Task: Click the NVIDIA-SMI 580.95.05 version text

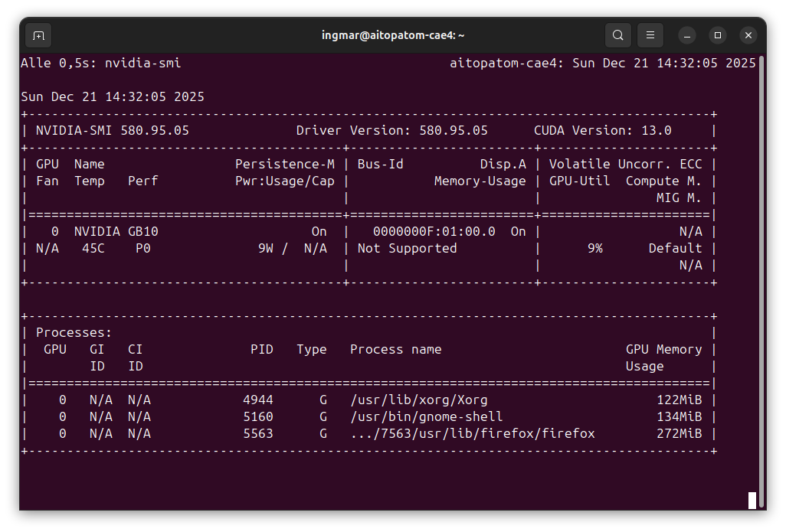Action: point(113,130)
